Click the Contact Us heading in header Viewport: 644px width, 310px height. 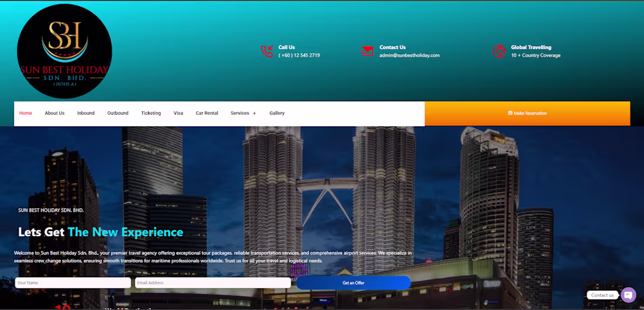[x=393, y=47]
